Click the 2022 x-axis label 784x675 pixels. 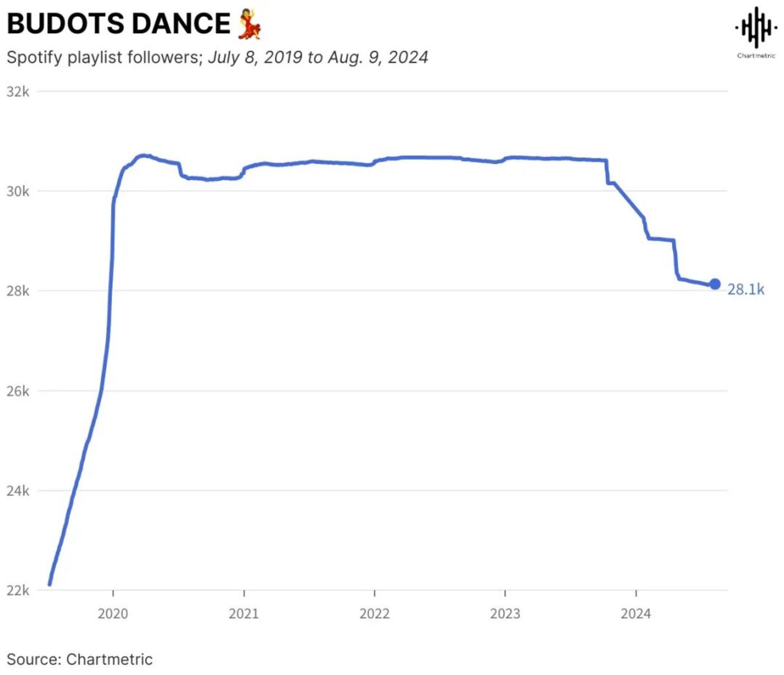pyautogui.click(x=374, y=613)
